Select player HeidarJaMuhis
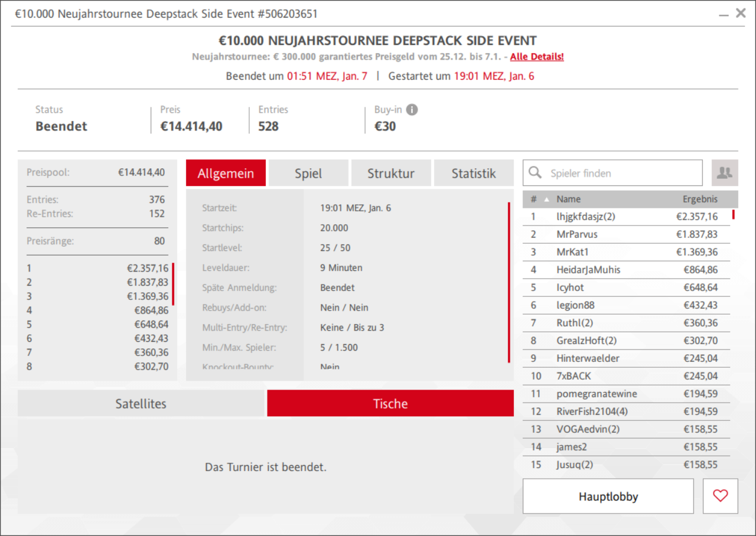 coord(626,270)
